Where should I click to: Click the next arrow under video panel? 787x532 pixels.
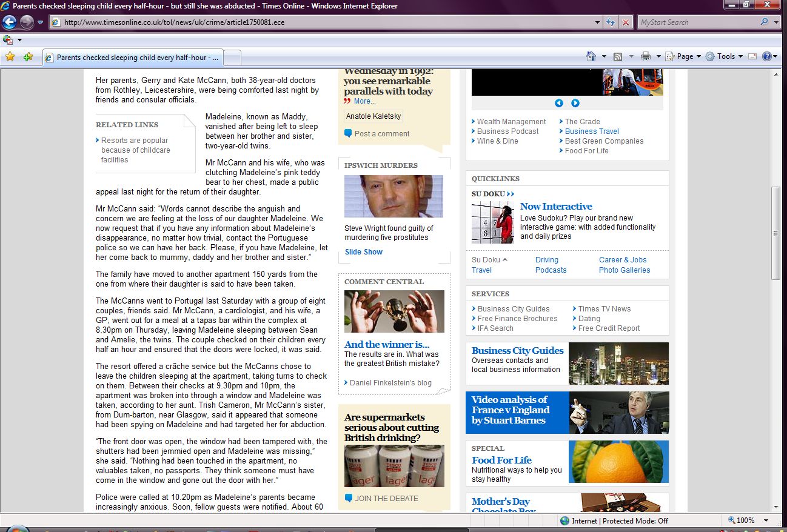coord(575,103)
